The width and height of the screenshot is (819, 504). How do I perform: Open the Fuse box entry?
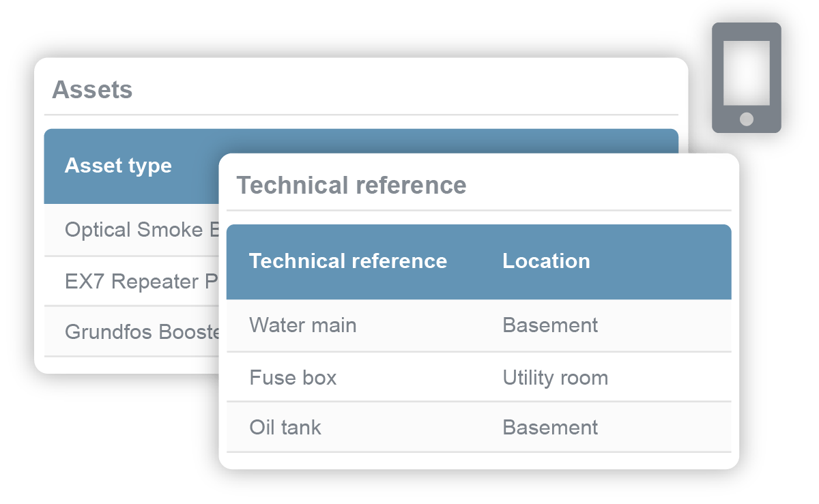point(293,377)
